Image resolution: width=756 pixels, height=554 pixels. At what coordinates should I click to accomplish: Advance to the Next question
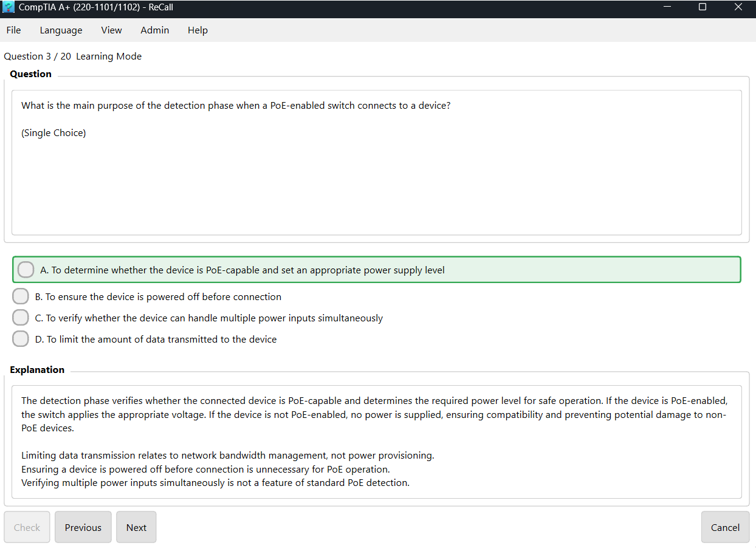click(136, 527)
